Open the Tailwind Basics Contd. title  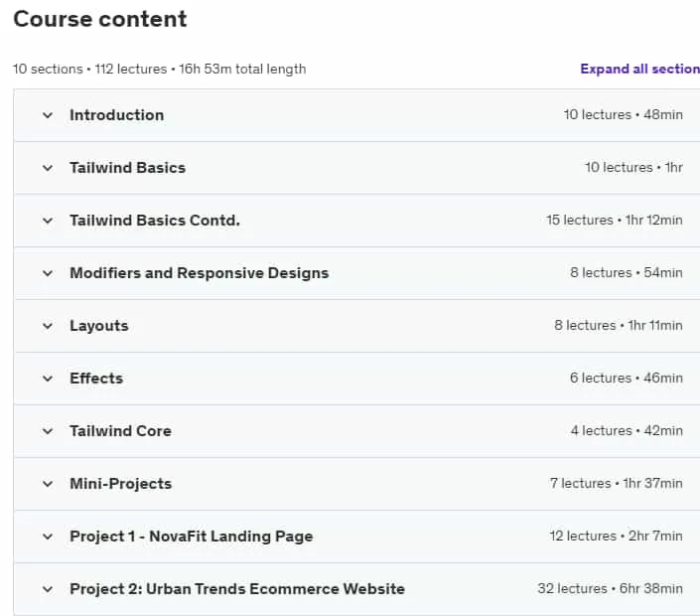click(155, 221)
